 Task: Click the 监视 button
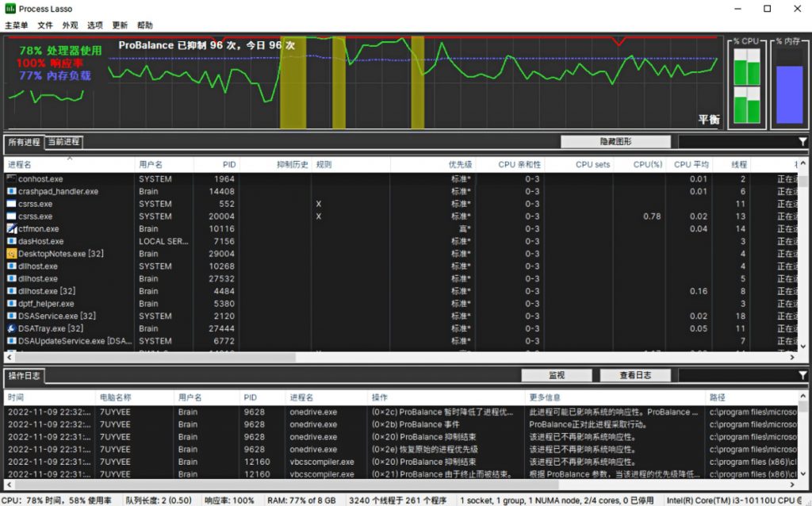click(x=557, y=375)
